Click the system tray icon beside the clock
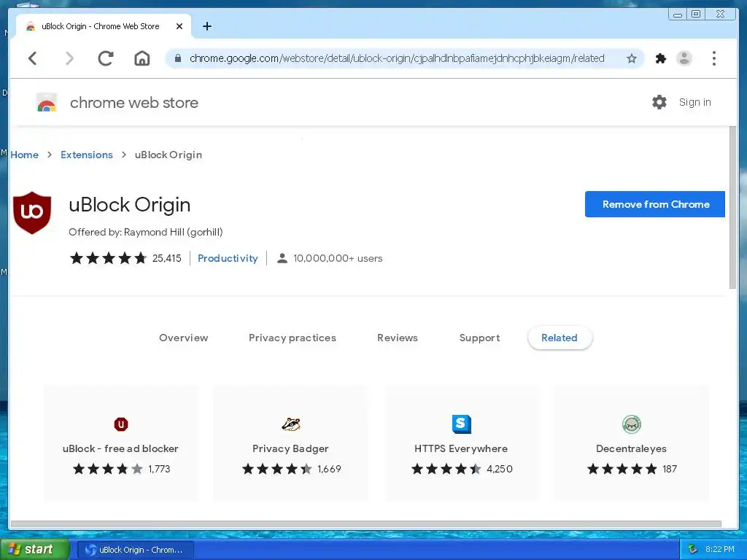 [693, 549]
